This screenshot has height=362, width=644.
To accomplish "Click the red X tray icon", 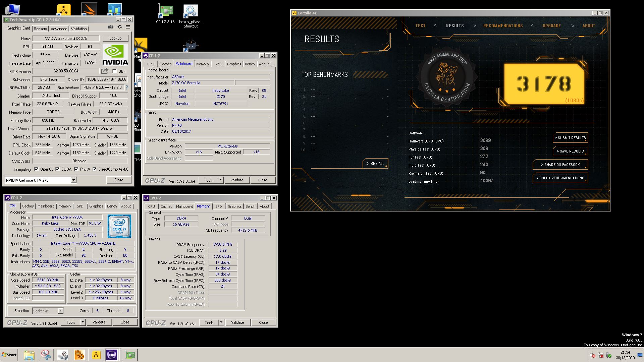I will [593, 355].
